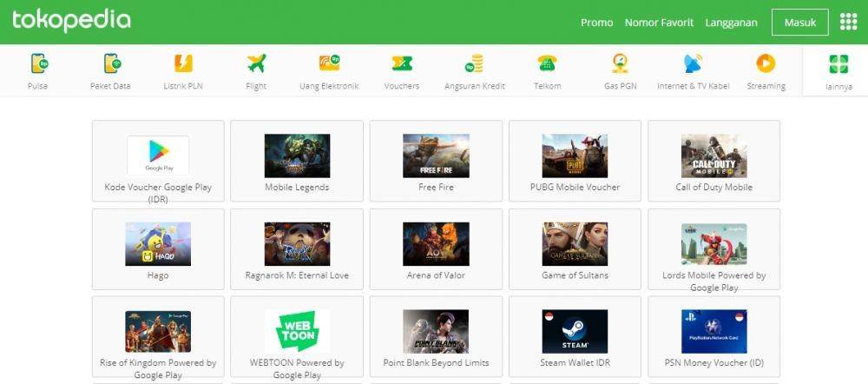This screenshot has height=384, width=868.
Task: Select the Rise of Kingdom voucher image
Action: point(158,331)
